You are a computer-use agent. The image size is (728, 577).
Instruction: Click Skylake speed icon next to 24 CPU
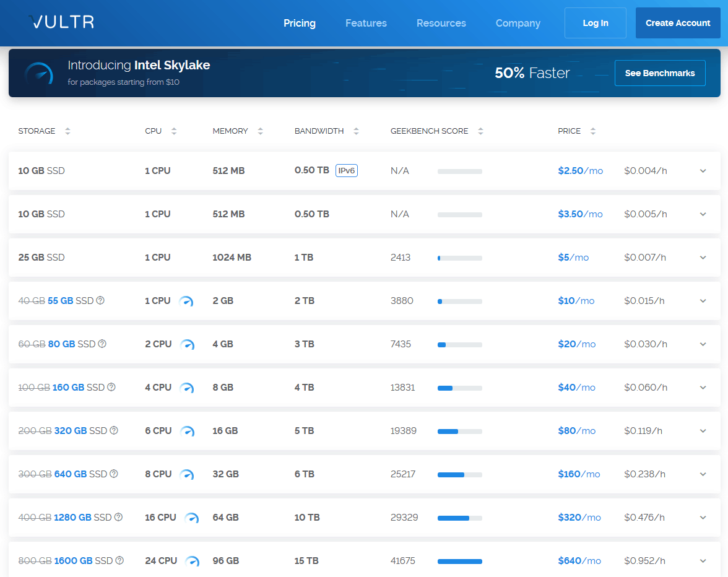tap(192, 562)
